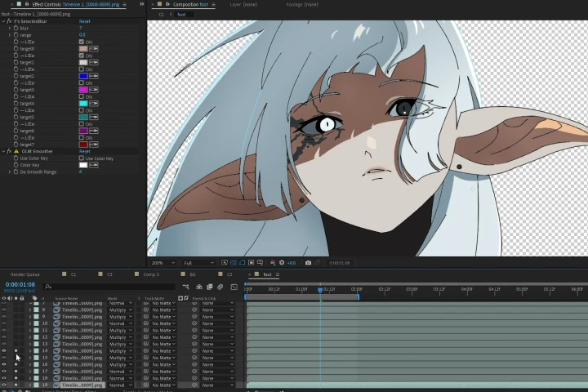Switch to the C1 timeline tab
Viewport: 588px width, 392px height.
click(73, 274)
